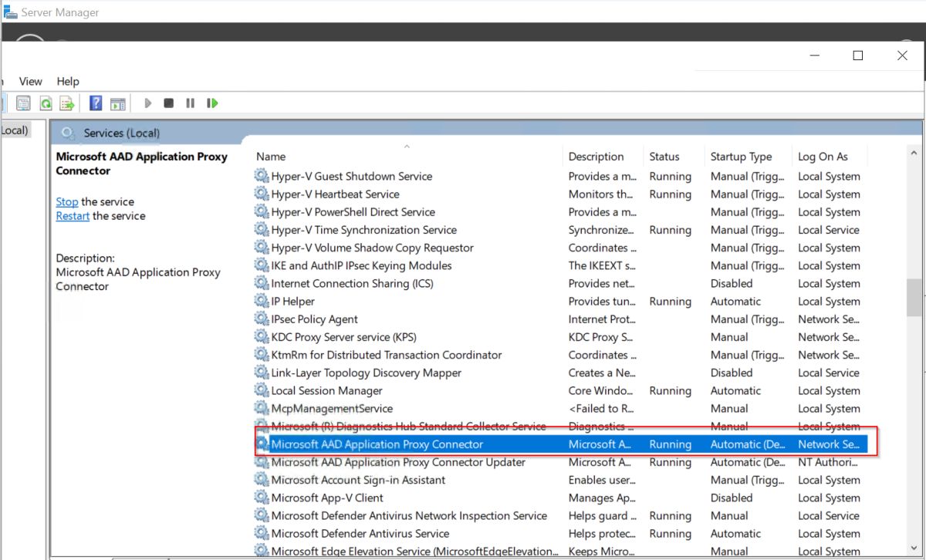Click gear icon of Hyper-V Time Synchronization Service
Viewport: 926px width, 560px height.
[262, 230]
